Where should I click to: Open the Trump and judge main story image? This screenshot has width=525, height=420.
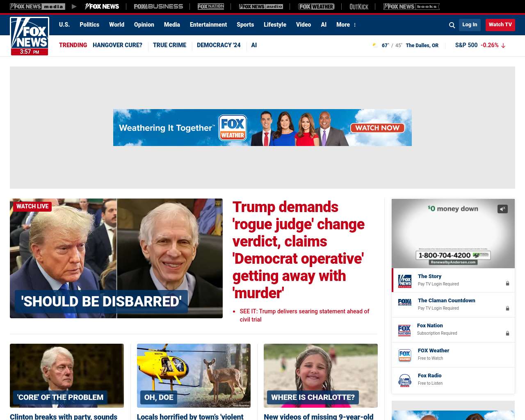pyautogui.click(x=116, y=258)
